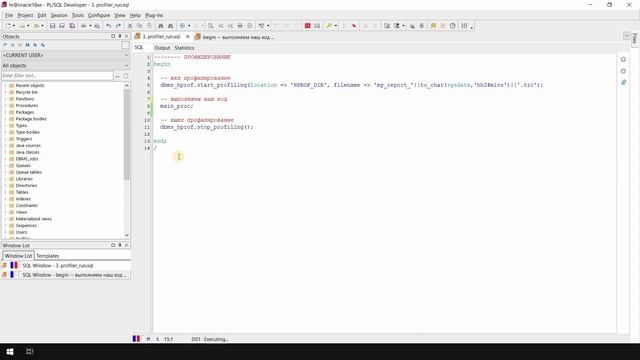Open the Configure menu
The height and width of the screenshot is (360, 640).
point(99,15)
